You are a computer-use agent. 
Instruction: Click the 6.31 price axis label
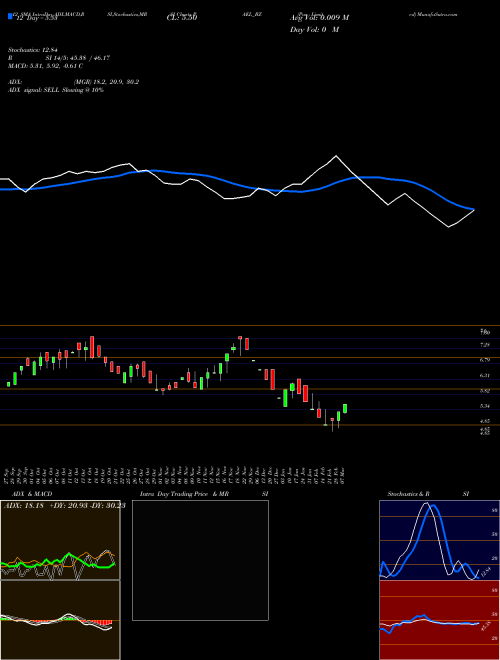[x=485, y=375]
